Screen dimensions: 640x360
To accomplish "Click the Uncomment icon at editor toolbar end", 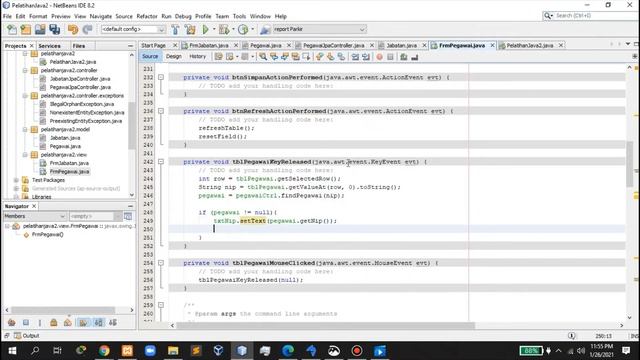I will point(415,57).
